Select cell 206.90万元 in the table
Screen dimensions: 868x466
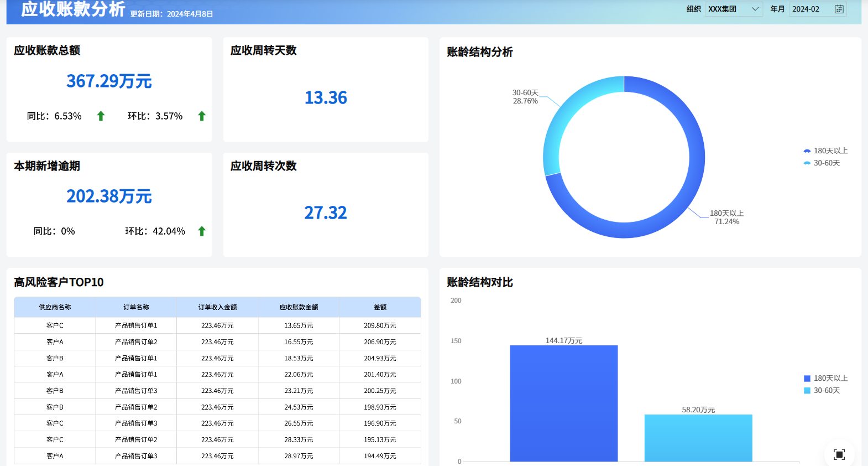tap(380, 342)
